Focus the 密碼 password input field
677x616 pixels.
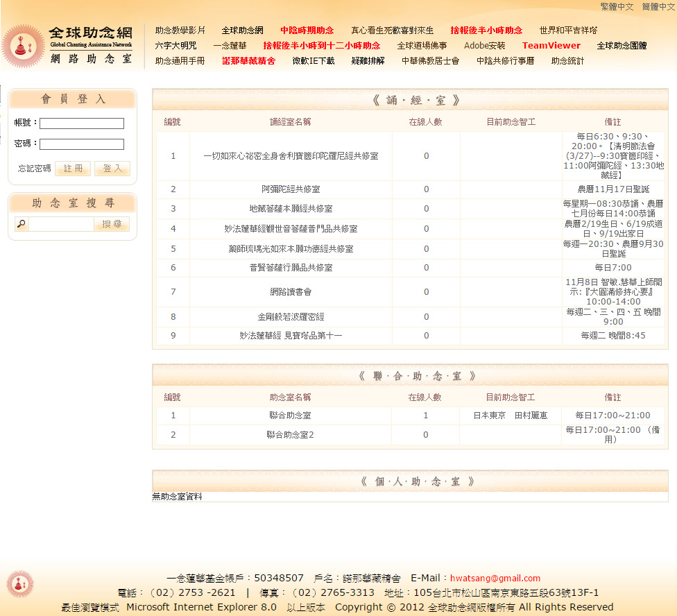pyautogui.click(x=81, y=144)
